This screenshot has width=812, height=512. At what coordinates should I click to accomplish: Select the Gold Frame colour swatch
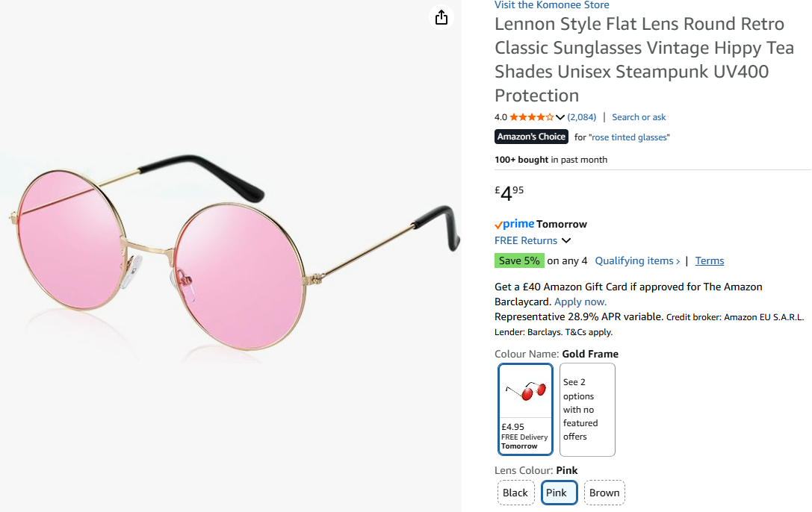(x=525, y=409)
